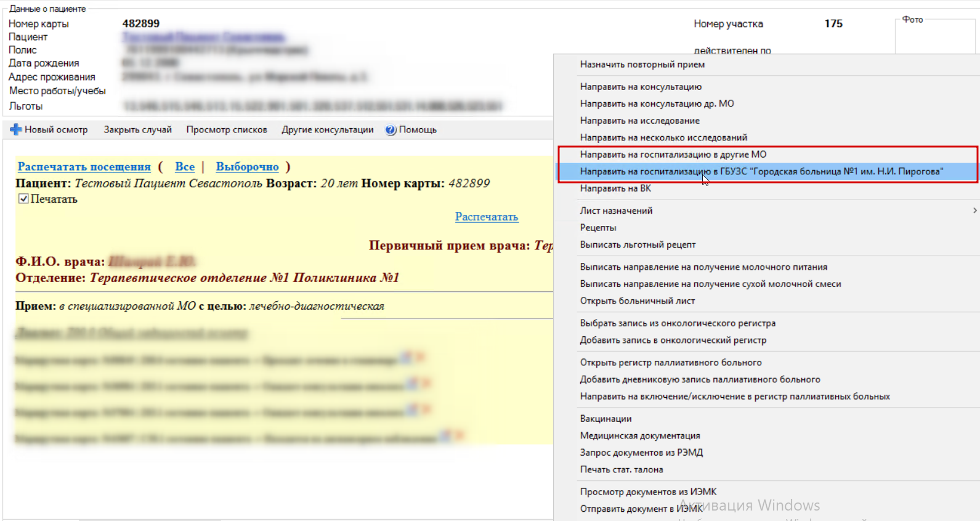Click card number value 482899
Screen dimensions: 980x521
[141, 23]
